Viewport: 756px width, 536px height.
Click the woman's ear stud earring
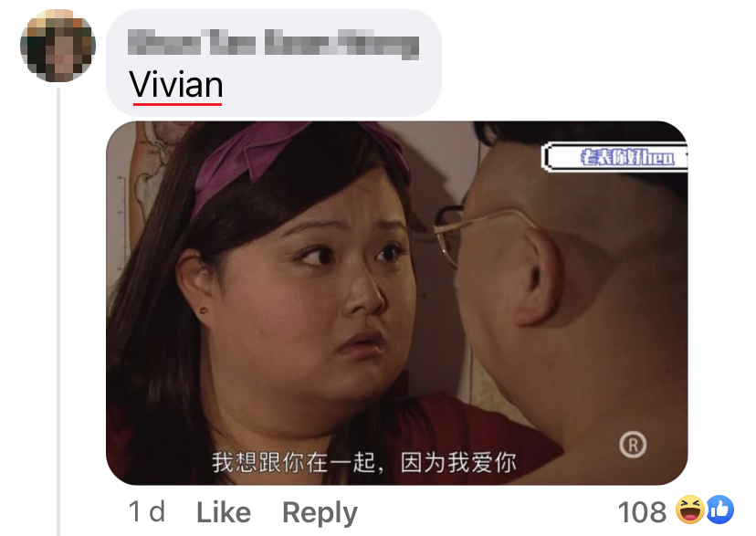click(204, 310)
